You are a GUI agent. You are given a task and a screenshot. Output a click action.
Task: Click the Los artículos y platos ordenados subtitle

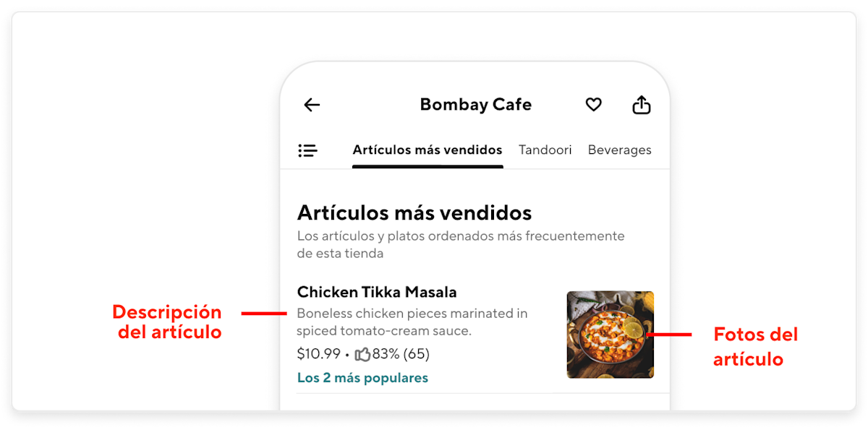461,245
